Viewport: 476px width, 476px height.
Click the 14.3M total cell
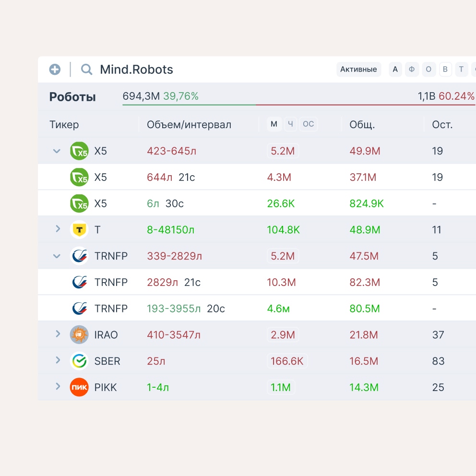(364, 387)
